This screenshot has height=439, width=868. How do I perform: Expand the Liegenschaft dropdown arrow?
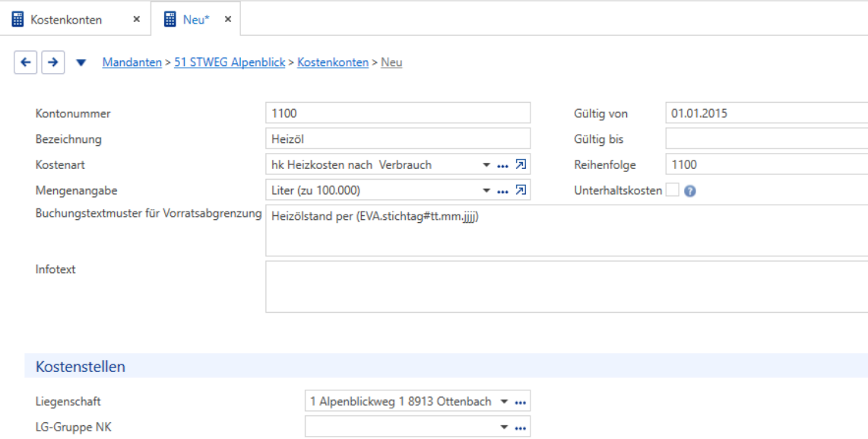click(x=504, y=402)
